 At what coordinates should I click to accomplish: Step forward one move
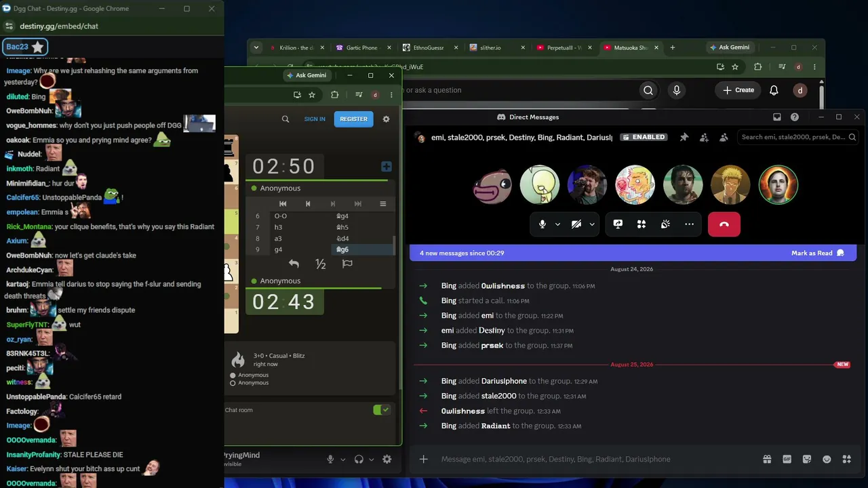click(x=333, y=203)
